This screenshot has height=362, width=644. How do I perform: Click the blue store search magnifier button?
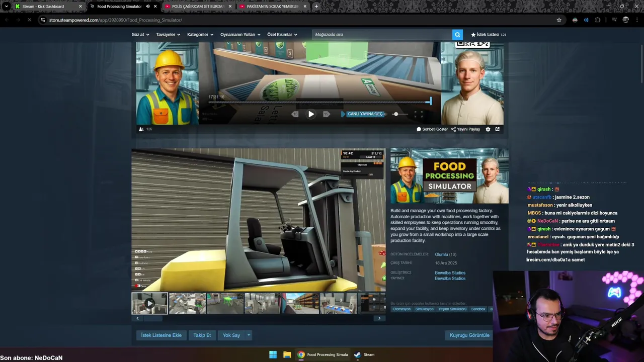(457, 35)
